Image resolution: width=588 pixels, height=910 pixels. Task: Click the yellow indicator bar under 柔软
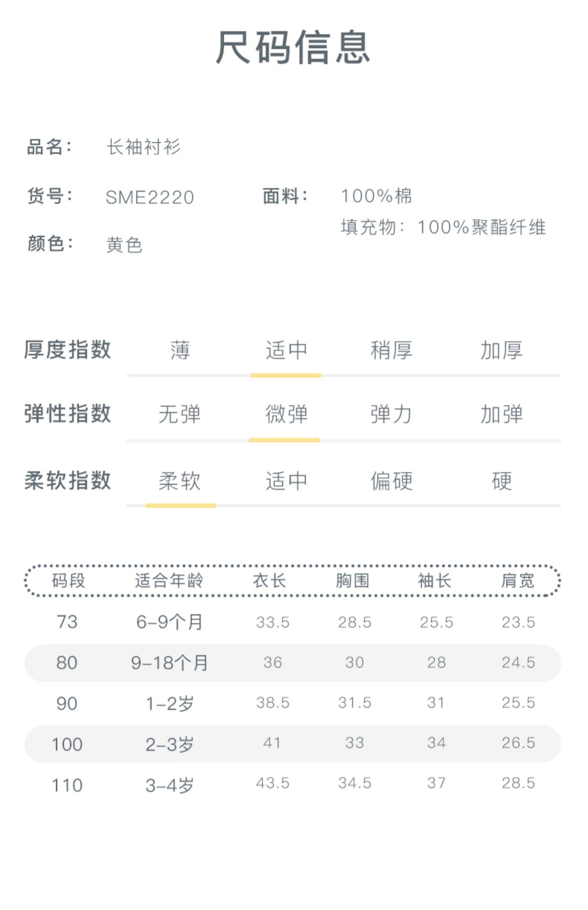(x=181, y=506)
